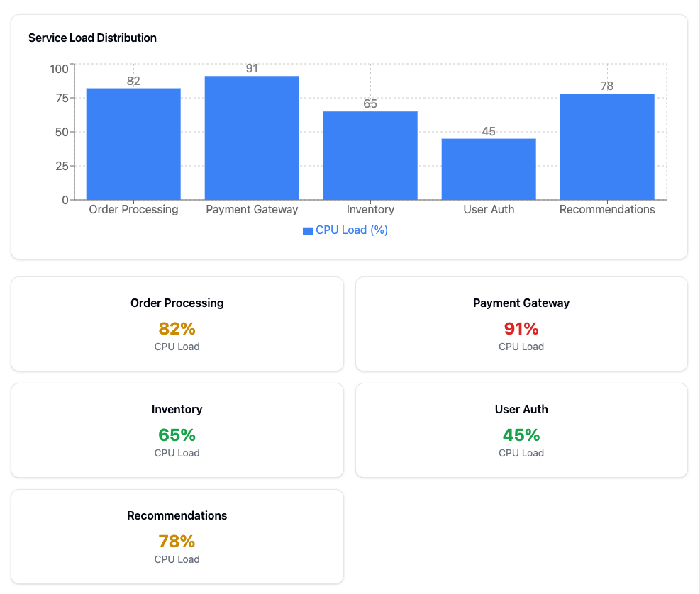The width and height of the screenshot is (700, 594).
Task: Click the green 45% User Auth value
Action: (521, 435)
